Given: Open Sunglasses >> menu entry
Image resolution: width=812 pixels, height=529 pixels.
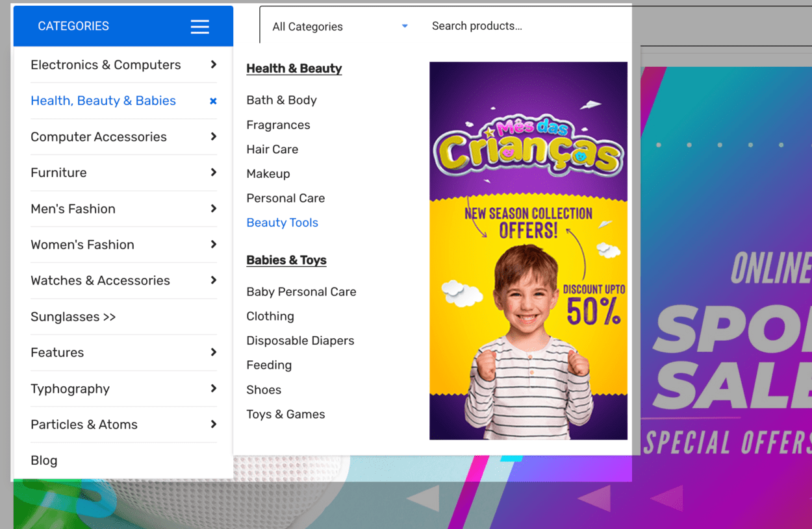Looking at the screenshot, I should (x=73, y=317).
